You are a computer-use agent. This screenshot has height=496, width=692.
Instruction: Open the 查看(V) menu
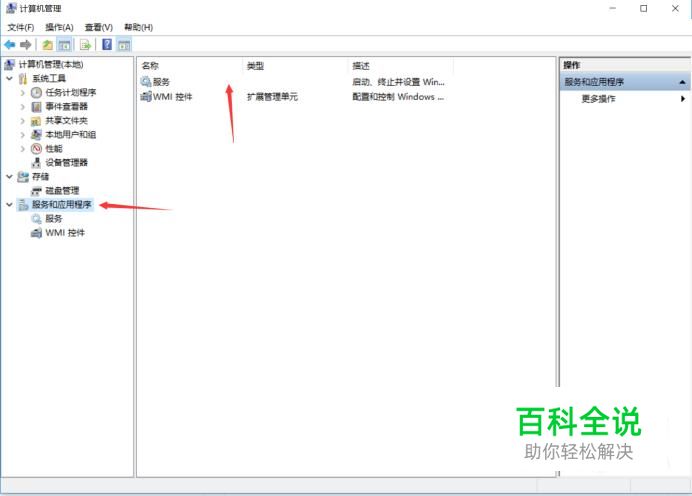[x=98, y=27]
